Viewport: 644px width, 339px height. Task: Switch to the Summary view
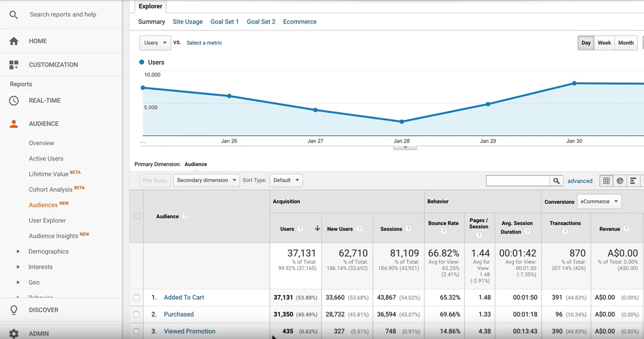(151, 22)
